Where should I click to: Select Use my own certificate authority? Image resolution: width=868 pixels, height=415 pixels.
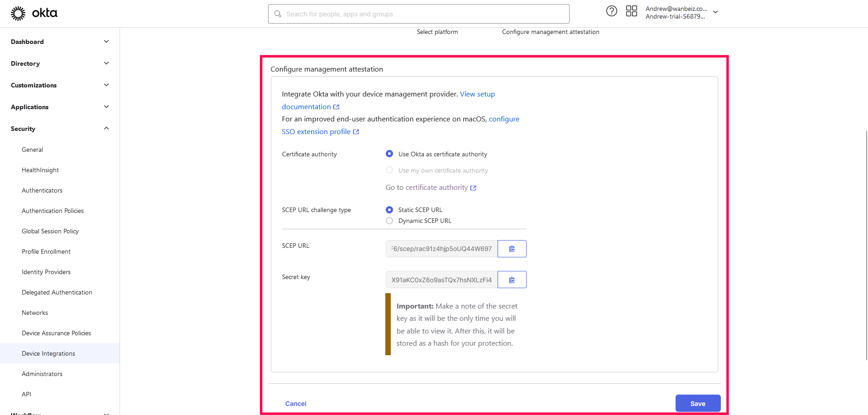389,170
